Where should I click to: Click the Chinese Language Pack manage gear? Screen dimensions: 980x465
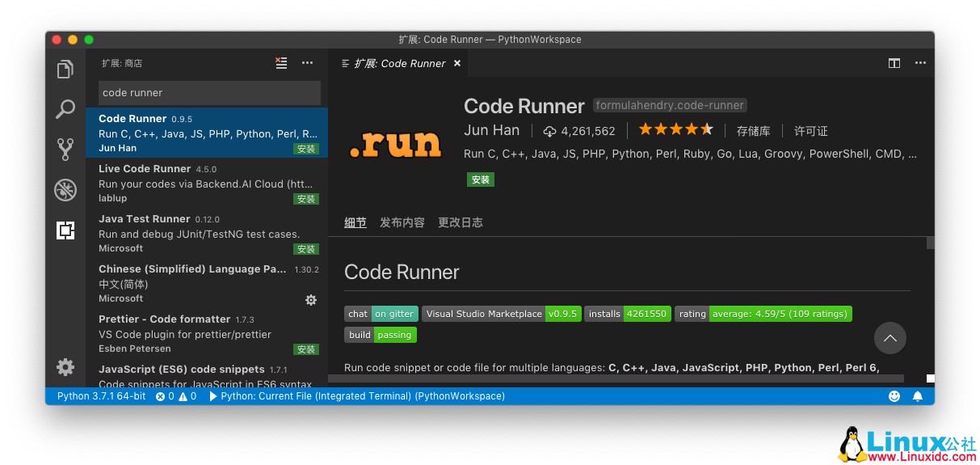pyautogui.click(x=311, y=300)
